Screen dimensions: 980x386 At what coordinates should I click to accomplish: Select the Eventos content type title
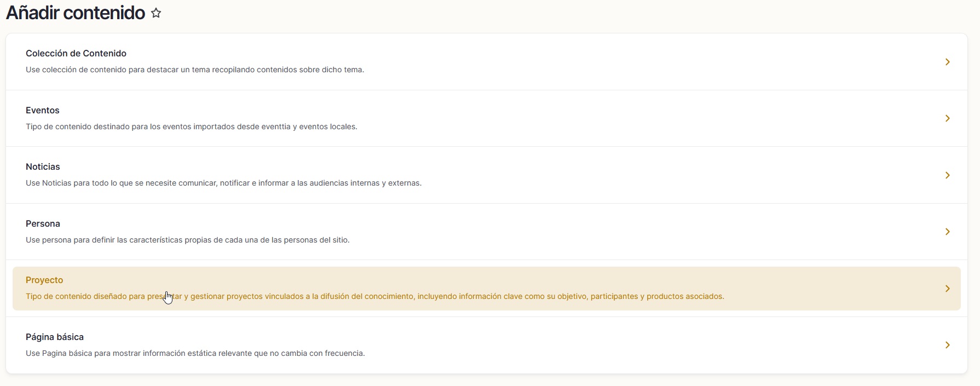pyautogui.click(x=43, y=110)
